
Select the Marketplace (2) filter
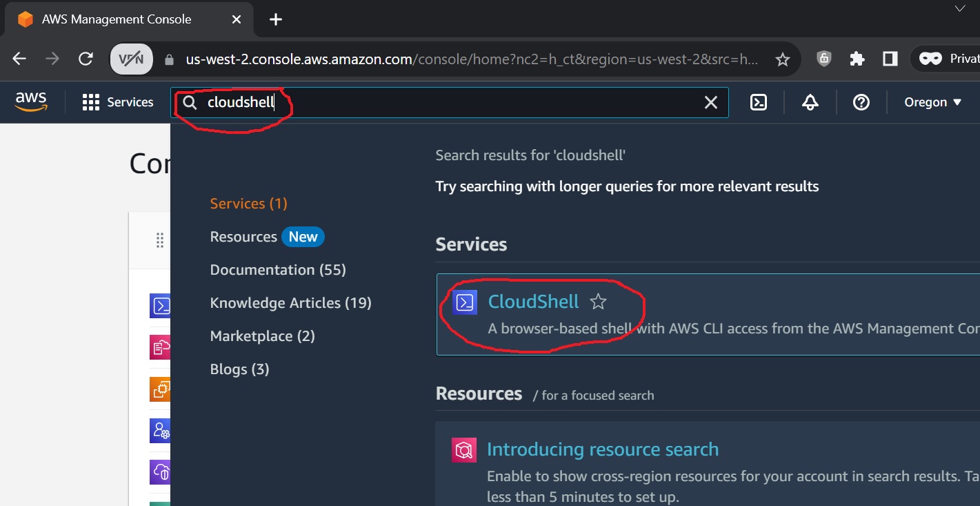[x=262, y=336]
